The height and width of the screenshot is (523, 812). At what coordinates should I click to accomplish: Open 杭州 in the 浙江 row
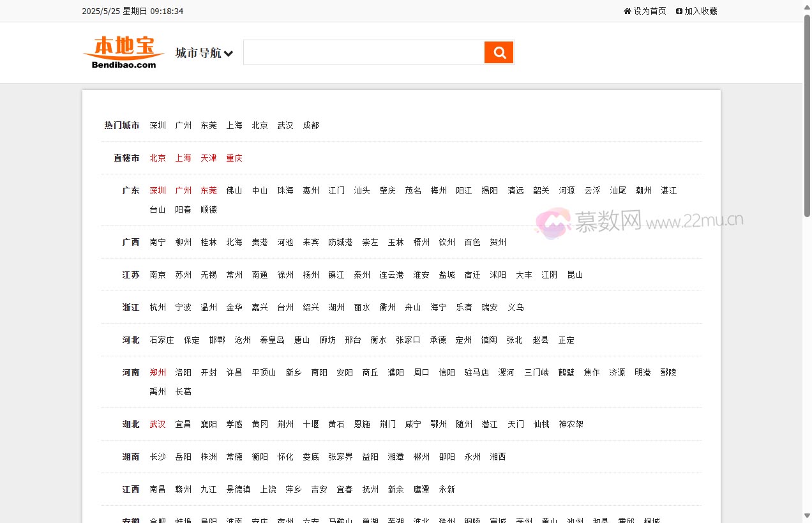(x=158, y=307)
